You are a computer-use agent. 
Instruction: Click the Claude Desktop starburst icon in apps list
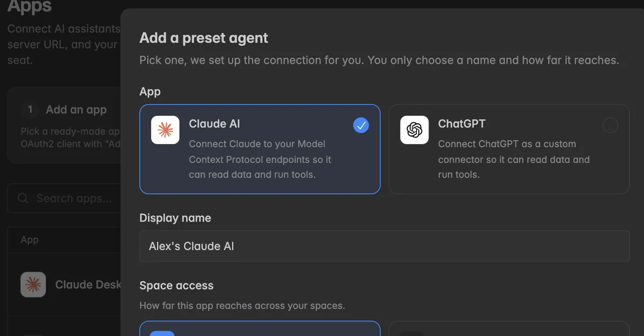click(x=33, y=285)
